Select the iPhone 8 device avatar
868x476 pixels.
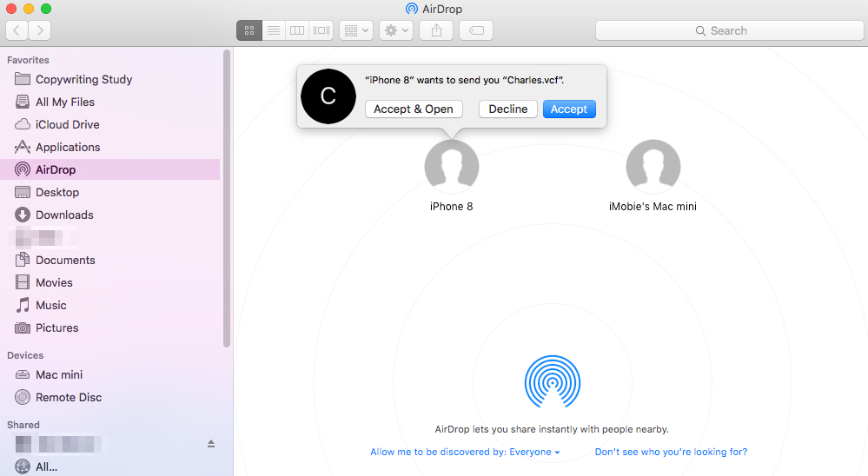pyautogui.click(x=452, y=167)
